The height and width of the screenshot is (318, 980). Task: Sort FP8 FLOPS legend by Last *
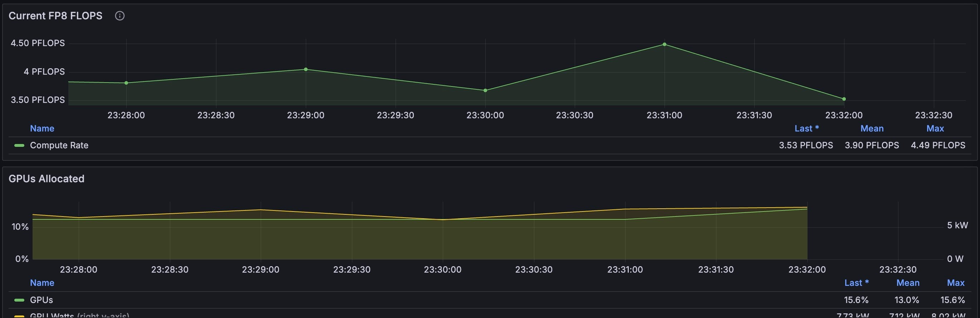point(807,128)
